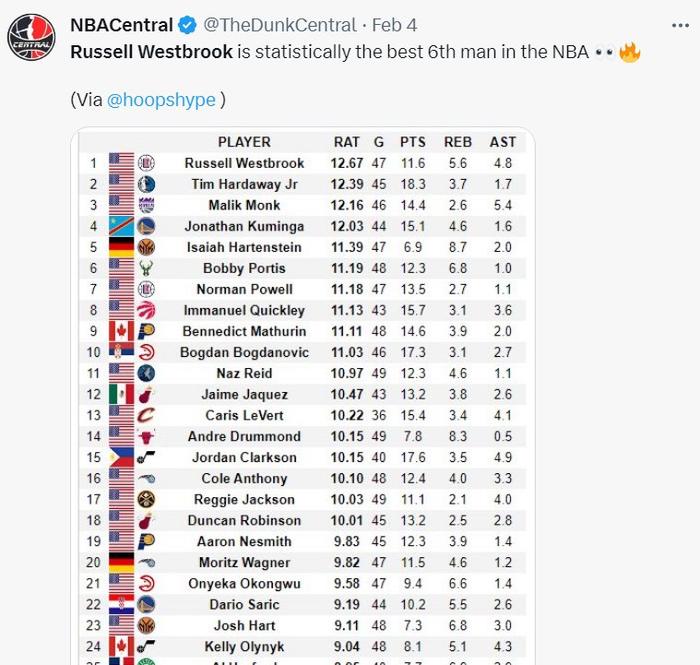Click the Russell Westbrook bold text in tweet
The width and height of the screenshot is (700, 665).
point(151,52)
